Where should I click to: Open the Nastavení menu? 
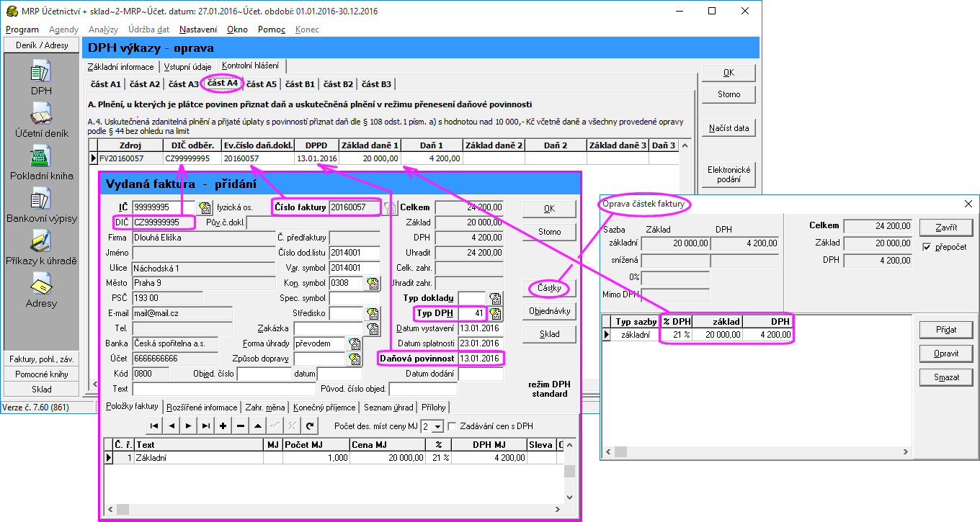(x=198, y=30)
